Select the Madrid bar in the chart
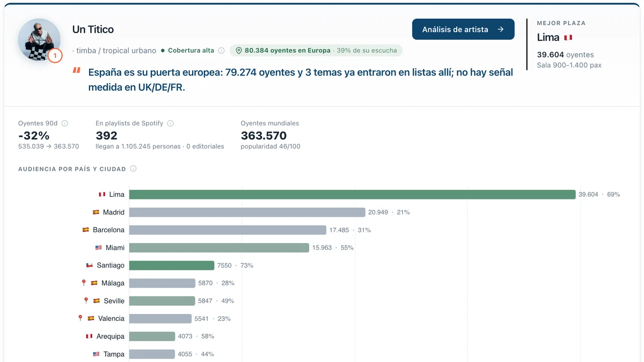 247,212
